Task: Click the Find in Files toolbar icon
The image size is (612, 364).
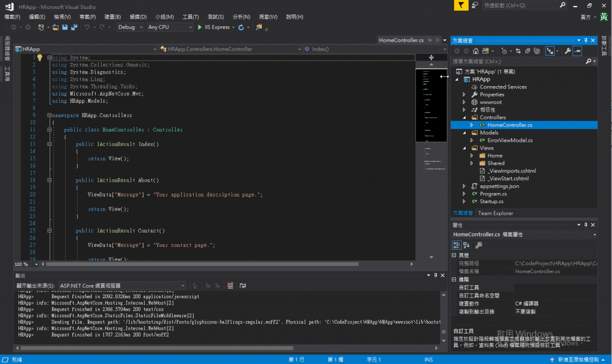Action: point(259,27)
